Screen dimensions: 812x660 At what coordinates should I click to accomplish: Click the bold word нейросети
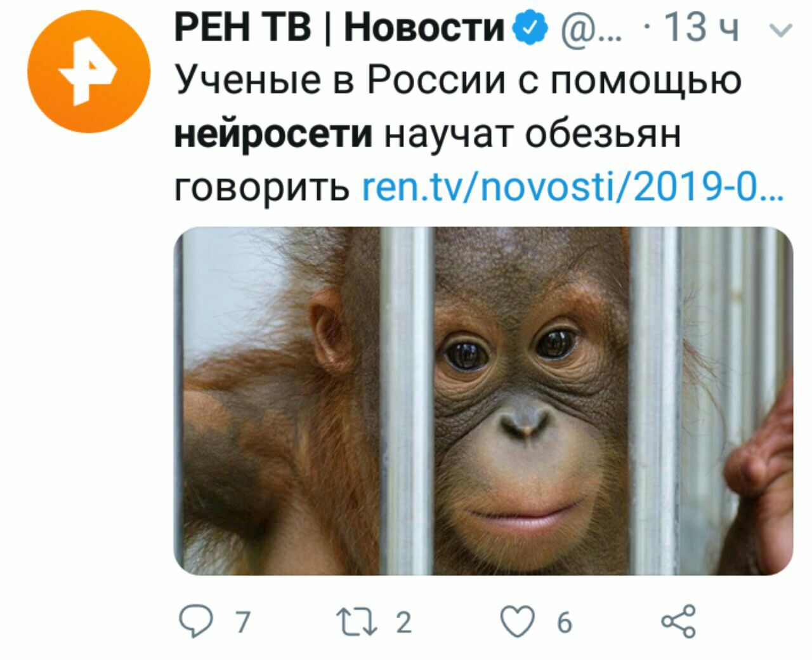(x=273, y=133)
